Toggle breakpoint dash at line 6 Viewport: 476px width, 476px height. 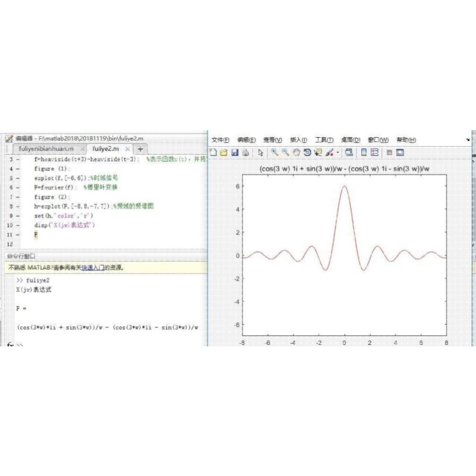click(18, 187)
